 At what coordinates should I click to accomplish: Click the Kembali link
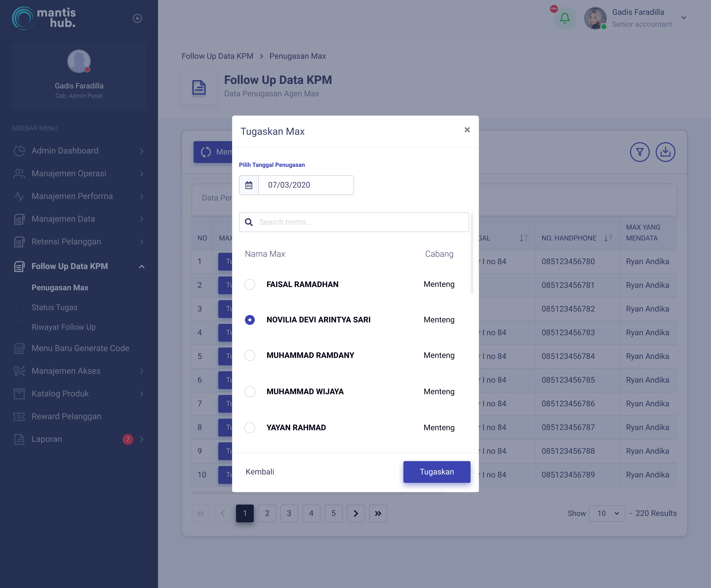tap(260, 471)
